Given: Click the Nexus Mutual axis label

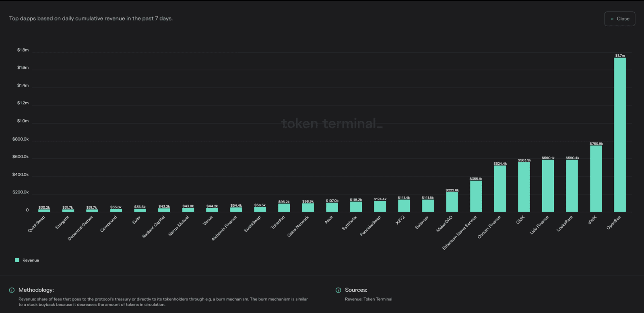Looking at the screenshot, I should (x=179, y=226).
